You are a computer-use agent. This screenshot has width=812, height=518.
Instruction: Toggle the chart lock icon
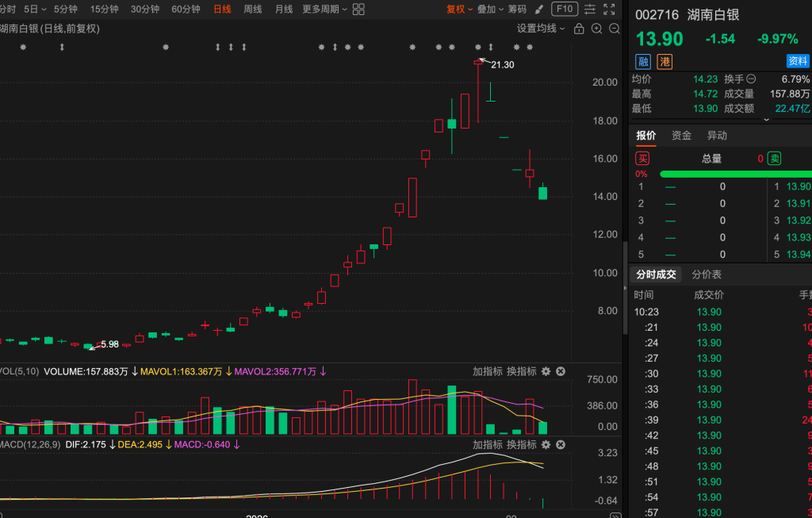point(578,29)
